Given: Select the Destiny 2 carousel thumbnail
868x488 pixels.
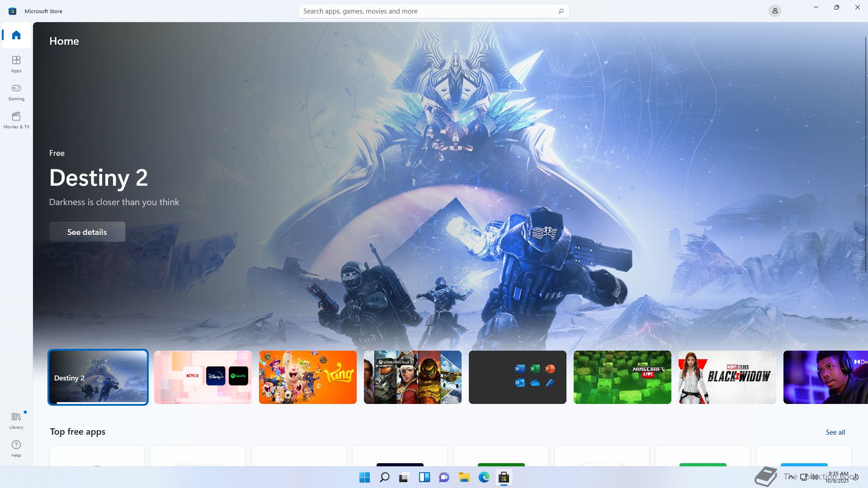Looking at the screenshot, I should coord(98,377).
